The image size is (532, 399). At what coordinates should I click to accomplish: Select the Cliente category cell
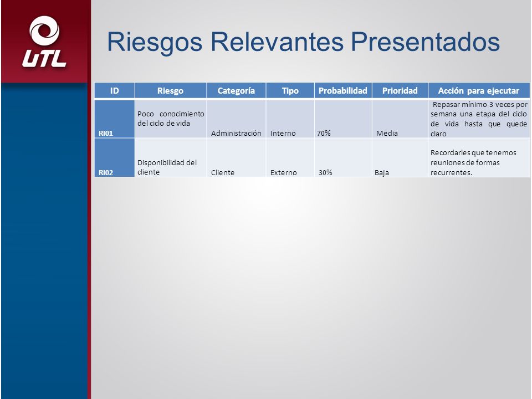coord(236,157)
